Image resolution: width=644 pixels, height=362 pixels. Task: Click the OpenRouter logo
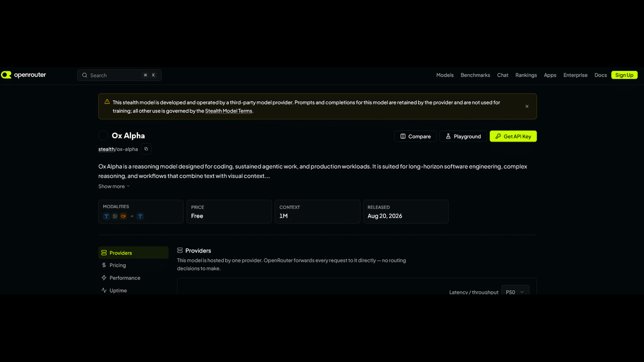pos(24,75)
